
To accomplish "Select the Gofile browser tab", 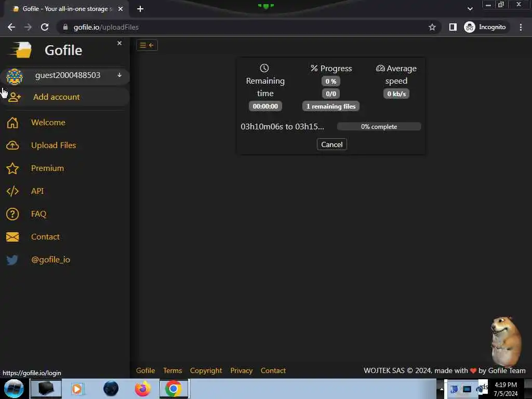I will tap(66, 9).
